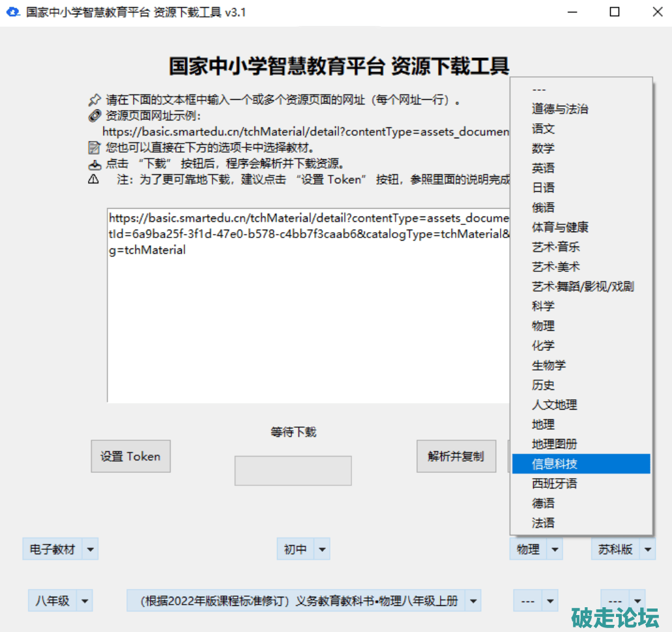Expand the 苏科版 edition dropdown

[647, 550]
